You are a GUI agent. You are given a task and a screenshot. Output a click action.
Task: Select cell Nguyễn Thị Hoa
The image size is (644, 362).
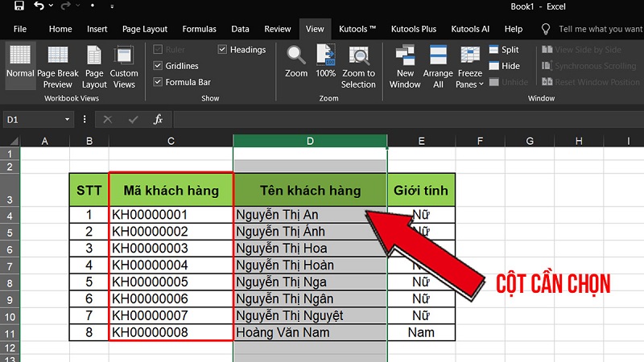click(310, 249)
